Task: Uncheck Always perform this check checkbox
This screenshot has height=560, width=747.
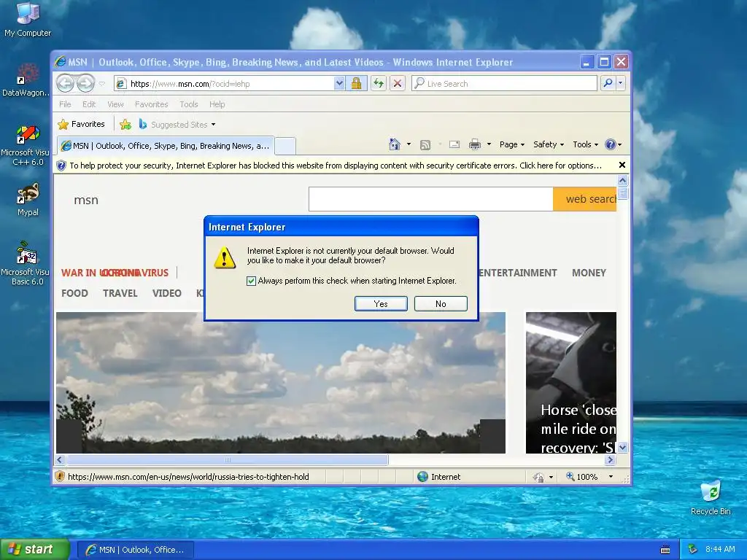Action: pos(251,281)
